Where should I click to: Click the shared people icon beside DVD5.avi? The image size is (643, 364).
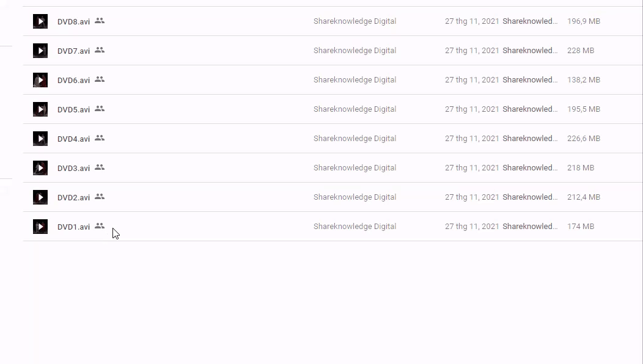click(100, 109)
